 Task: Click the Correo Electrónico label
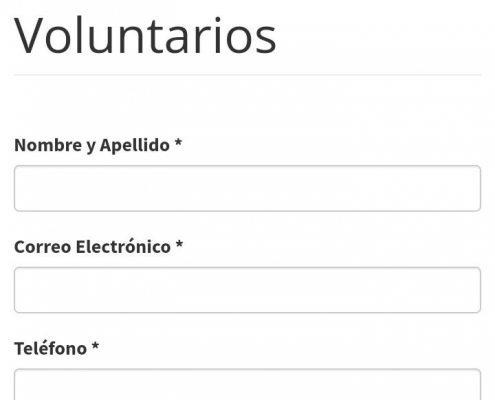pos(99,247)
